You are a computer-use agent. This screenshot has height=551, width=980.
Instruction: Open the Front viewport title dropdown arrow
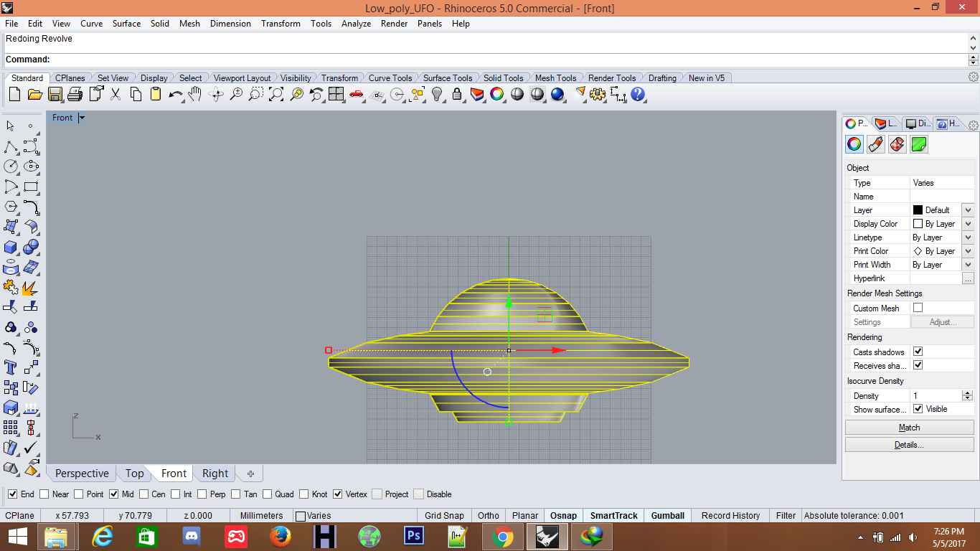coord(82,118)
